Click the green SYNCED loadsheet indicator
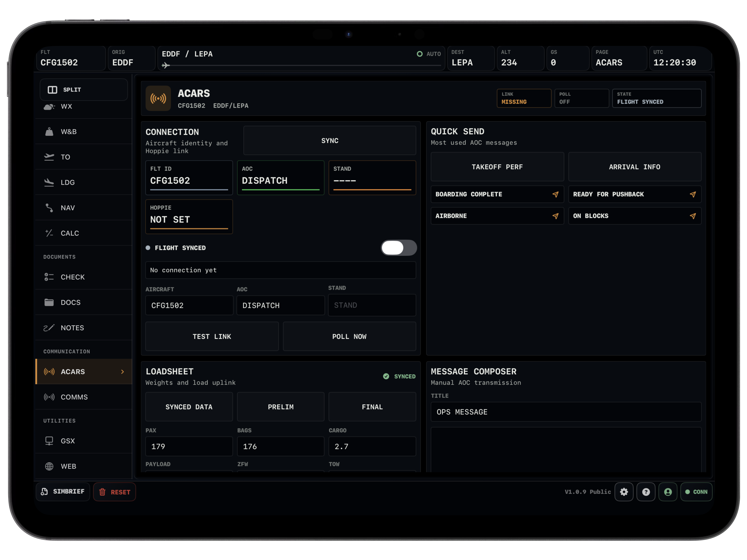Viewport: 747px width, 560px height. (x=399, y=376)
